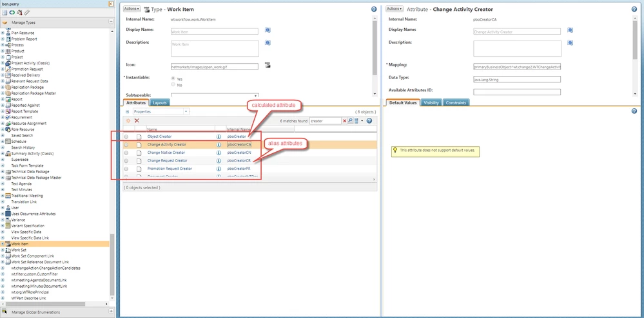The height and width of the screenshot is (318, 644).
Task: Open the Change Notice Creator link
Action: point(166,153)
